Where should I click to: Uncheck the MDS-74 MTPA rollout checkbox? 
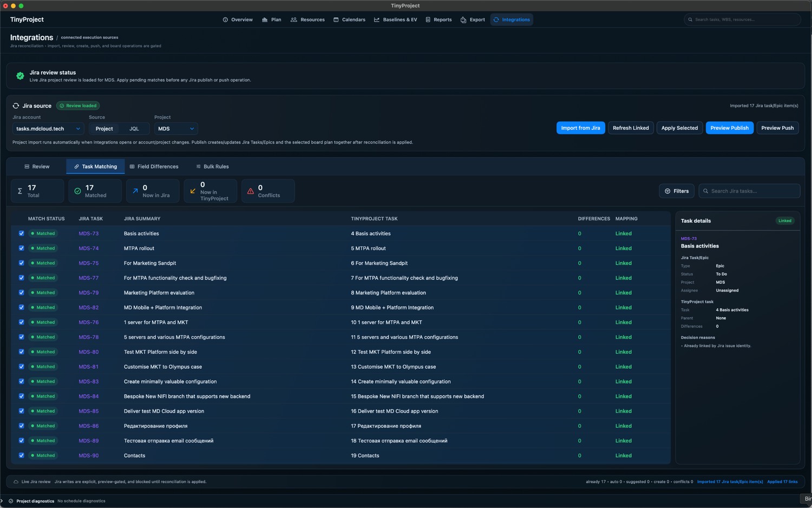coord(22,248)
